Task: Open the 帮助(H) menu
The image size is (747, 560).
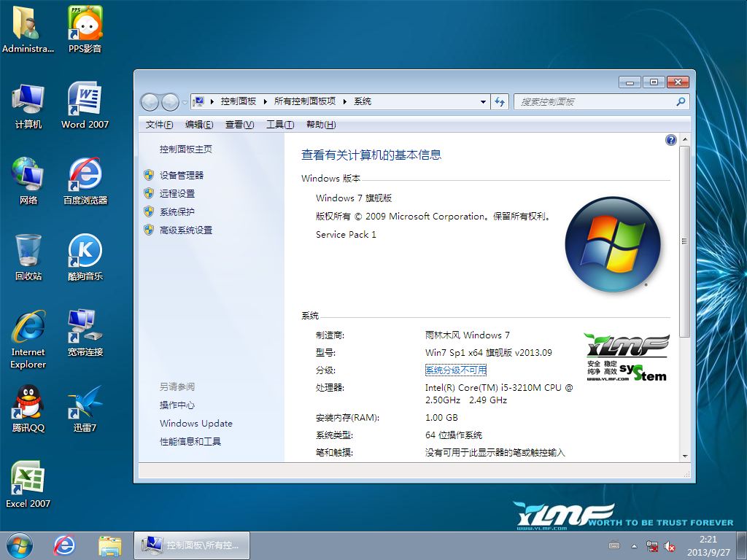Action: click(x=321, y=125)
